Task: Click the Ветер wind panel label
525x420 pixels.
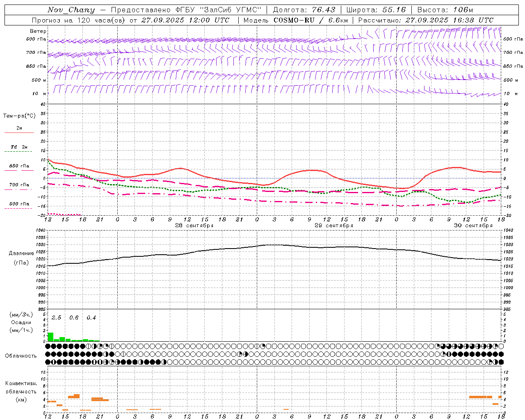Action: pyautogui.click(x=38, y=31)
